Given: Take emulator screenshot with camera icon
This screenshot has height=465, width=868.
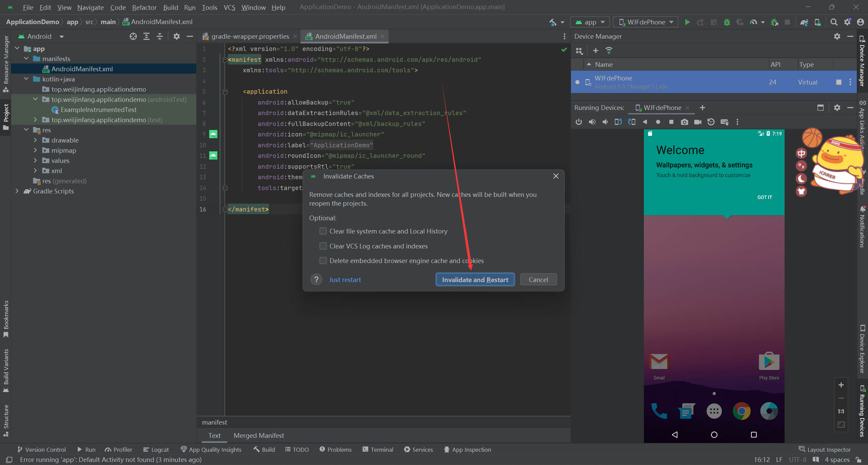Looking at the screenshot, I should pos(684,122).
